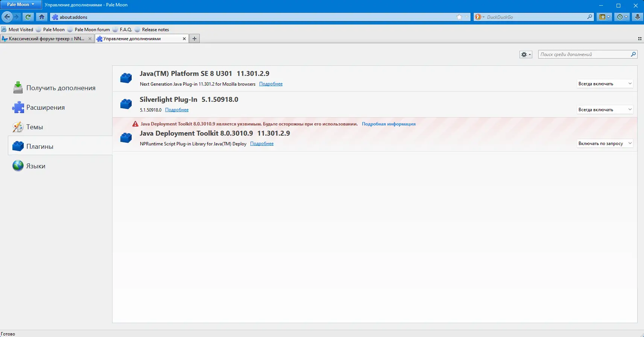This screenshot has height=337, width=644.
Task: Open the F.A.Q. bookmark
Action: (x=122, y=29)
